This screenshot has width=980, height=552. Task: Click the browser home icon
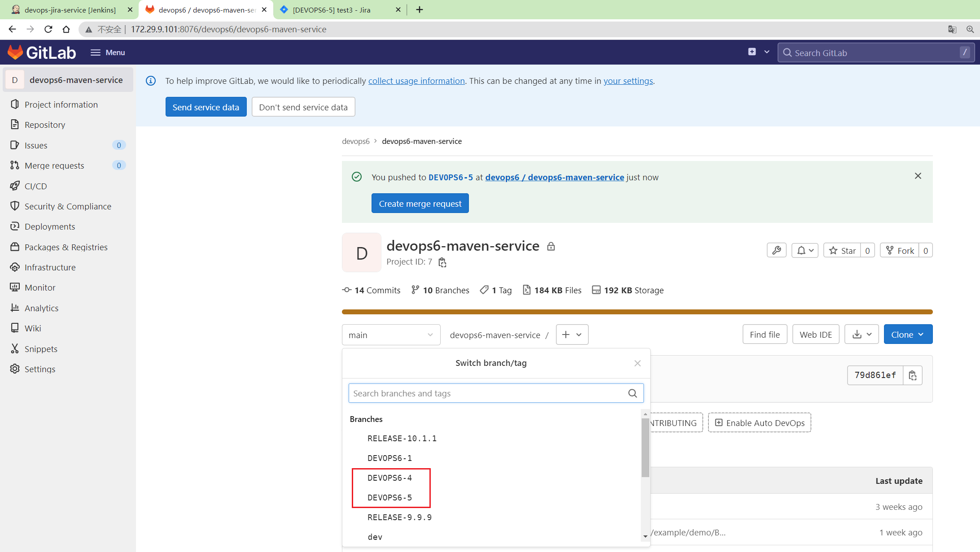[66, 29]
